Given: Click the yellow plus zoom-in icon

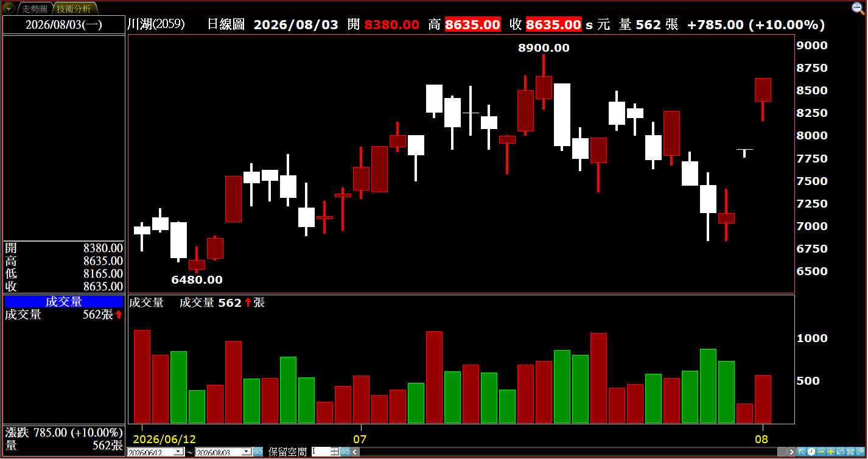Looking at the screenshot, I should pyautogui.click(x=831, y=452).
